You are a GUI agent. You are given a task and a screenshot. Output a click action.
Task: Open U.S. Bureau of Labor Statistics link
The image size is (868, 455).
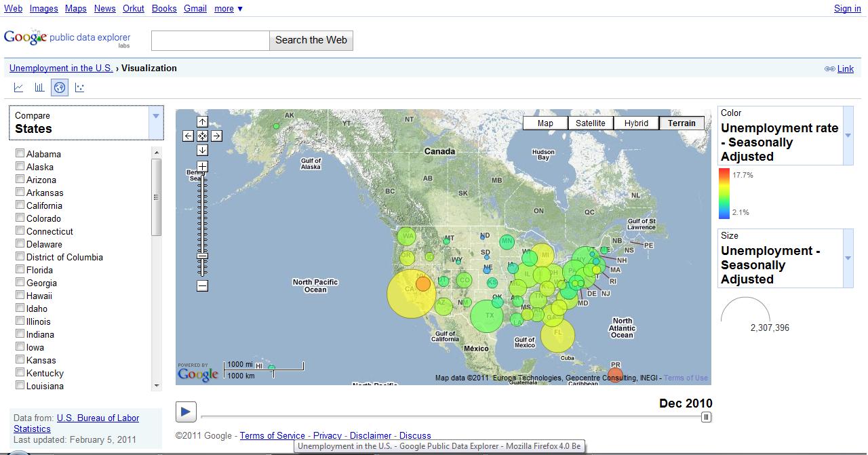pyautogui.click(x=77, y=423)
